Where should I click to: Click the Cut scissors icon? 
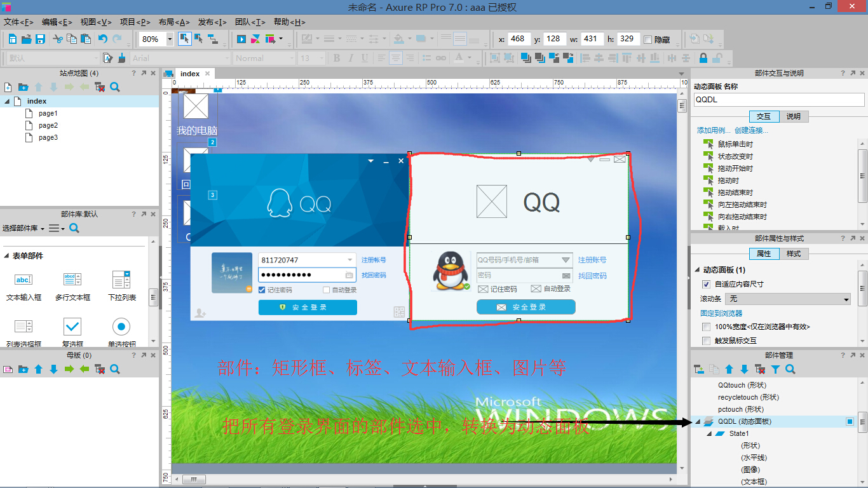coord(58,39)
